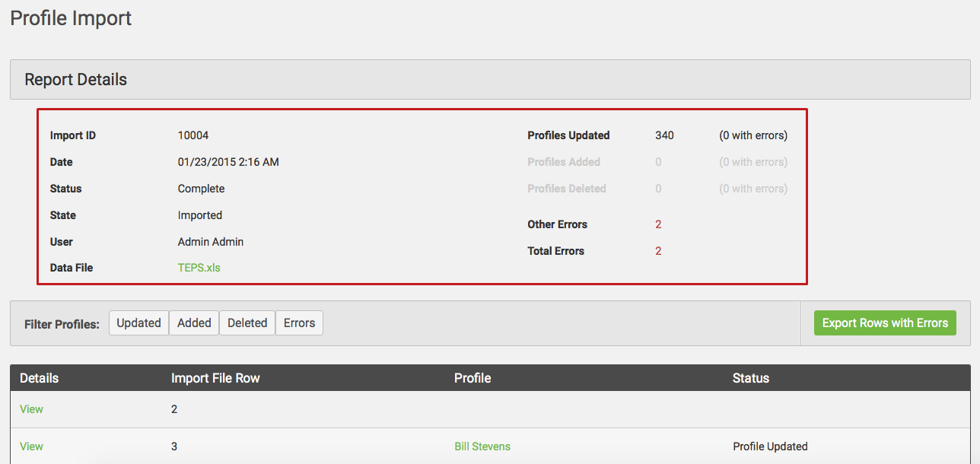Click the Data File label
This screenshot has height=464, width=980.
(72, 268)
